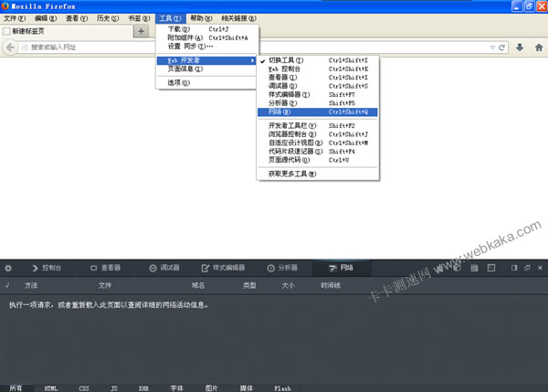Open the address bar history dropdown arrow
The width and height of the screenshot is (548, 392).
[492, 48]
